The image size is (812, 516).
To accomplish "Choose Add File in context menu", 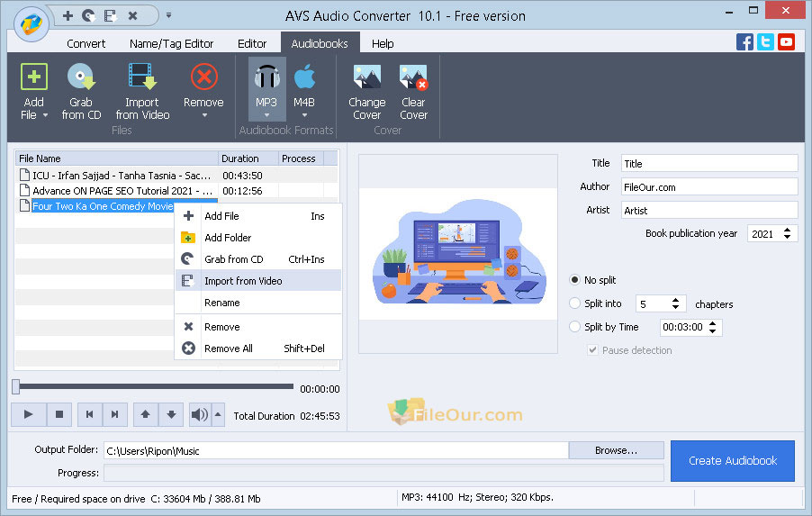I will [x=258, y=216].
